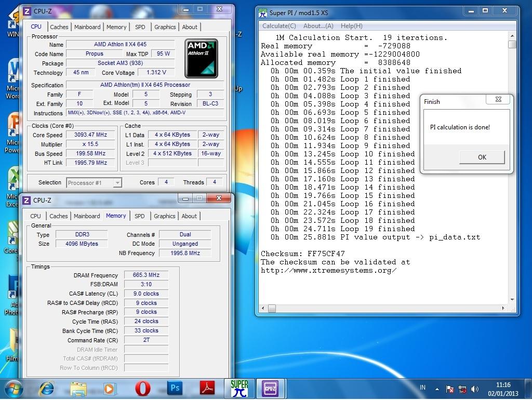532x400 pixels.
Task: Open the network tray icon
Action: pyautogui.click(x=462, y=389)
